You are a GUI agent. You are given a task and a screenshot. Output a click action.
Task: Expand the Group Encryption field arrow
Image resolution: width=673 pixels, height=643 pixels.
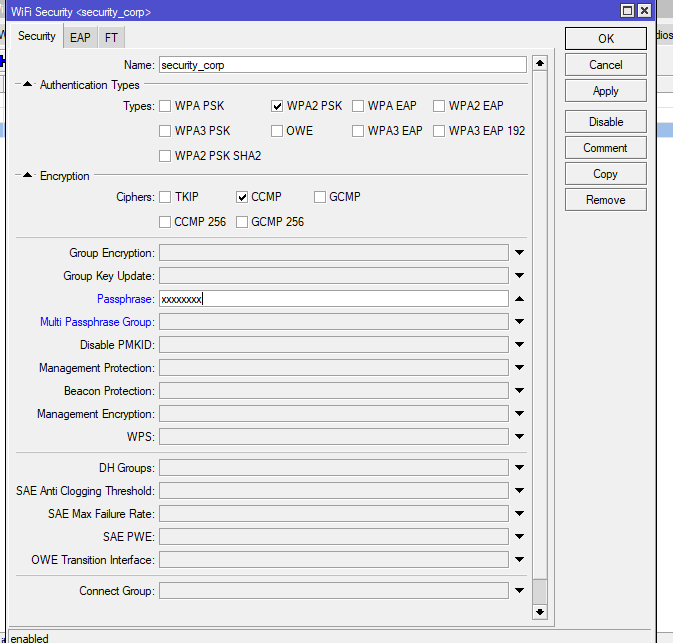(x=519, y=252)
